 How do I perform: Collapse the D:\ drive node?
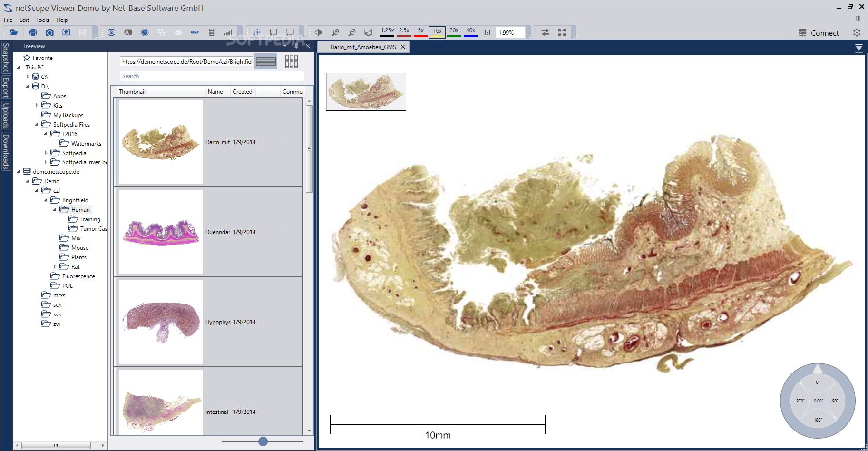click(x=28, y=86)
